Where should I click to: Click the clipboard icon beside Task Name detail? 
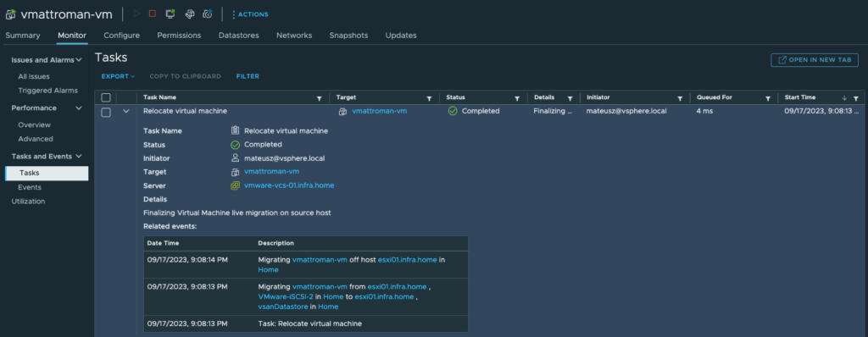[235, 131]
